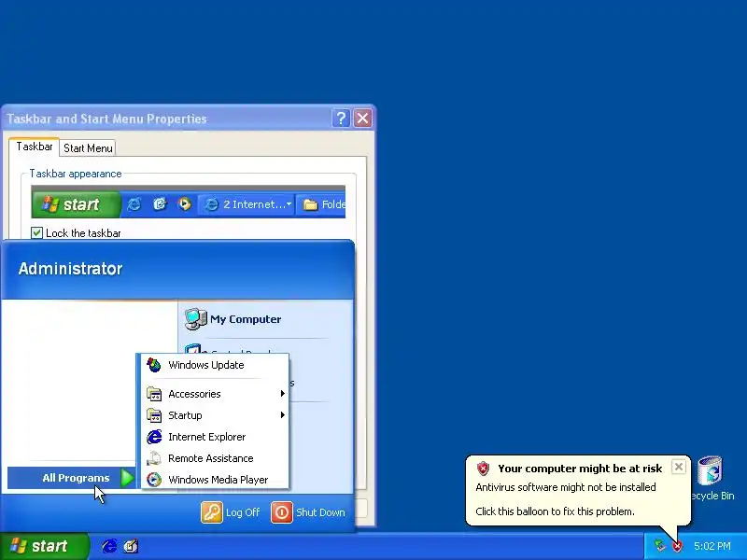Click 'Click this balloon to fix this problem'
Viewport: 747px width, 560px height.
(555, 511)
